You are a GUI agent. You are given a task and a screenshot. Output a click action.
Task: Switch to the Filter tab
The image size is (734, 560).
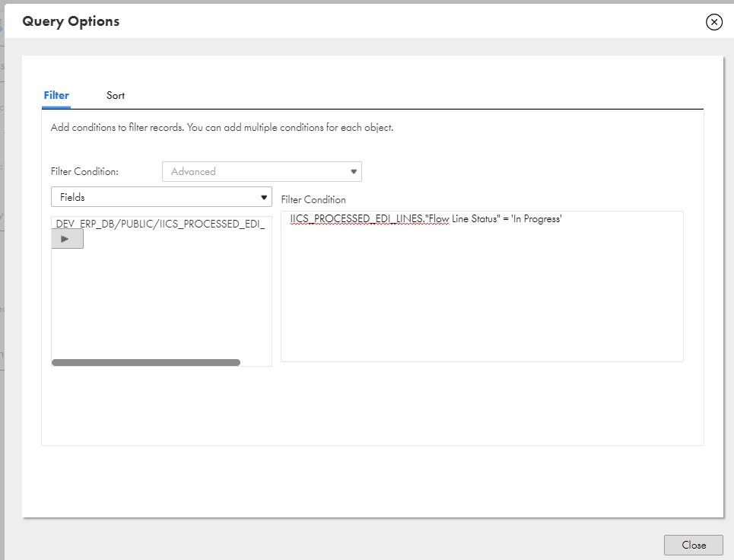[56, 96]
